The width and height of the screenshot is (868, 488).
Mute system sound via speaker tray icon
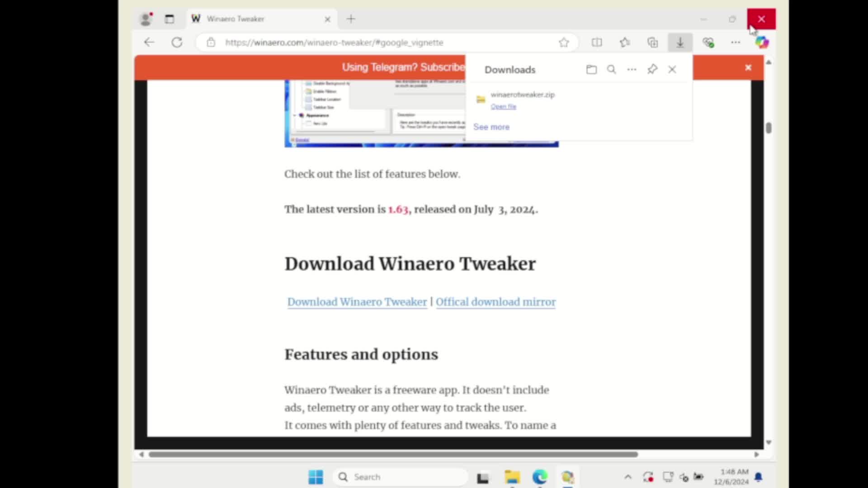click(x=684, y=477)
